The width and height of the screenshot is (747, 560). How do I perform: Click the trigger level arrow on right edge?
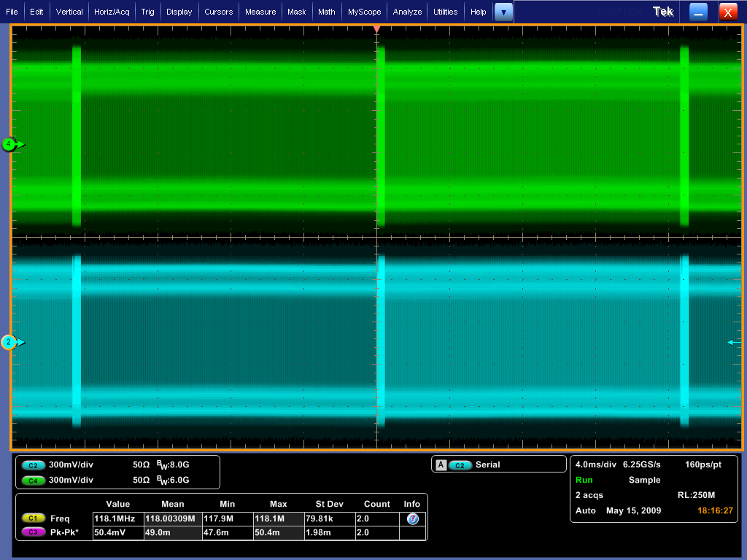click(x=731, y=342)
